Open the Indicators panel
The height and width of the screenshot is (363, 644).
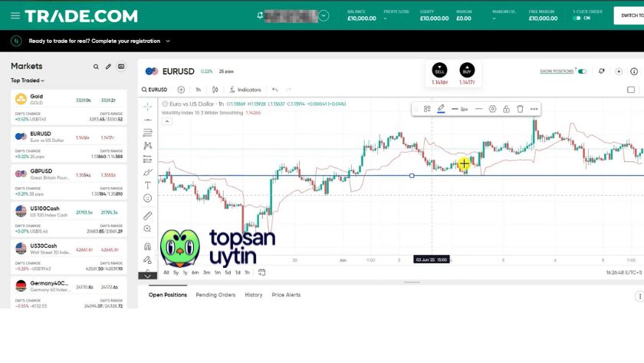(x=245, y=90)
